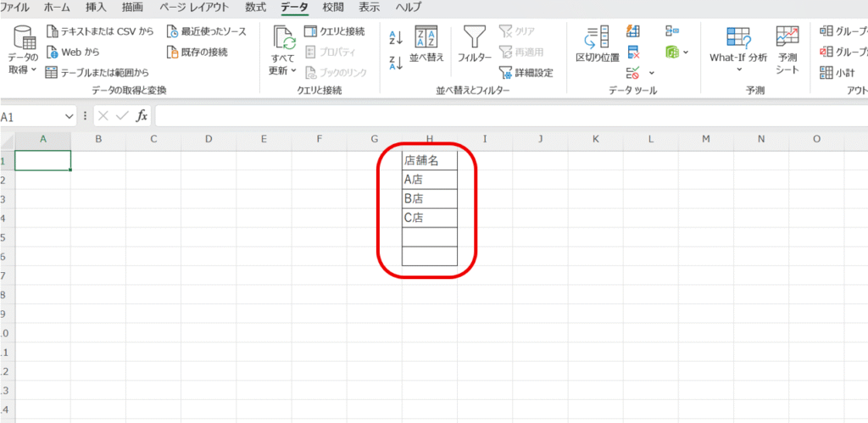868x423 pixels.
Task: Click the 区切り位置 text to columns icon
Action: [x=598, y=44]
